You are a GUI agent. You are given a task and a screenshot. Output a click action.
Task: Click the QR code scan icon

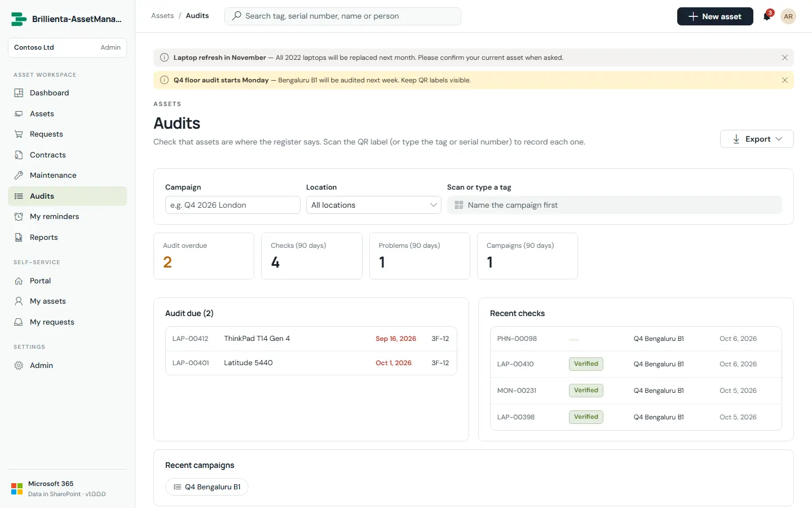tap(459, 205)
